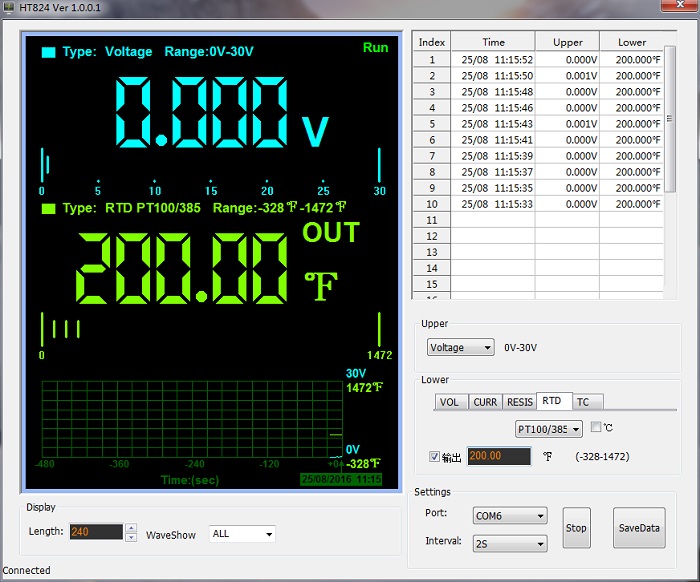The height and width of the screenshot is (582, 700).
Task: Click the HT824 app icon in title bar
Action: coord(10,8)
